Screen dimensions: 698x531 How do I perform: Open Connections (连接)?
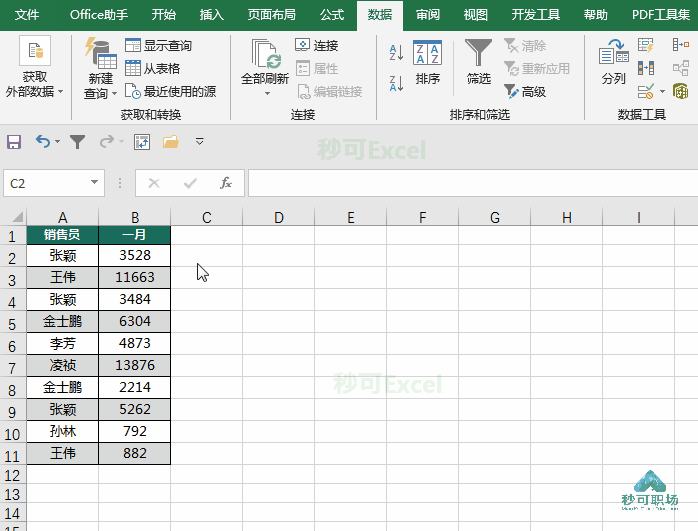click(x=317, y=45)
